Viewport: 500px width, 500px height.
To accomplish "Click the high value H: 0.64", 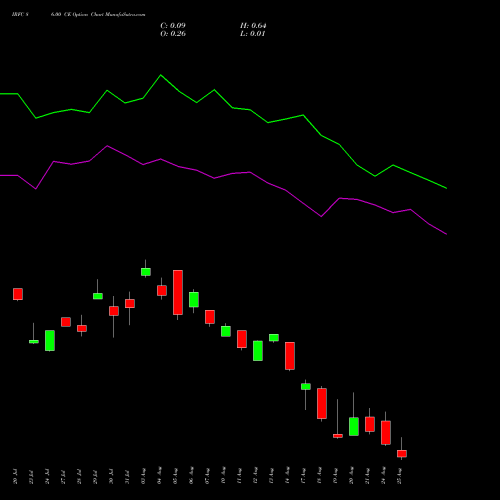I will pyautogui.click(x=253, y=26).
